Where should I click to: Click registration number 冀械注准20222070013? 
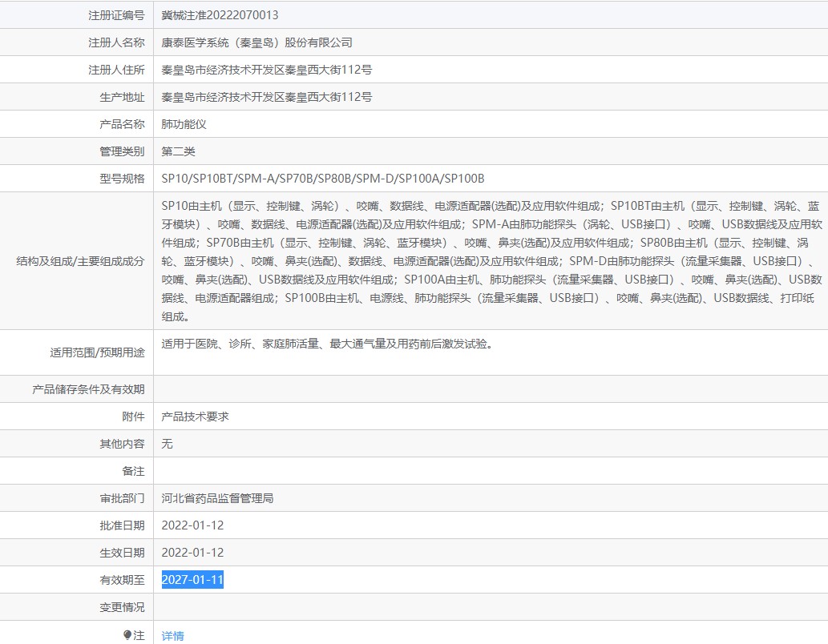pos(220,15)
